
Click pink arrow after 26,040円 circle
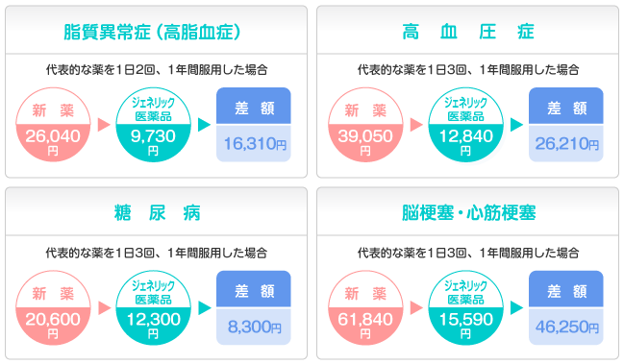104,125
